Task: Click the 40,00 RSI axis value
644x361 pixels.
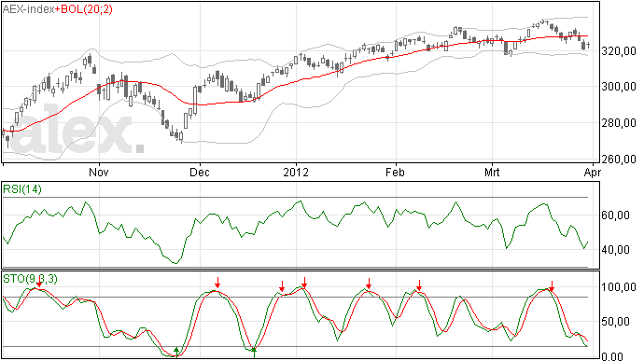Action: (616, 250)
